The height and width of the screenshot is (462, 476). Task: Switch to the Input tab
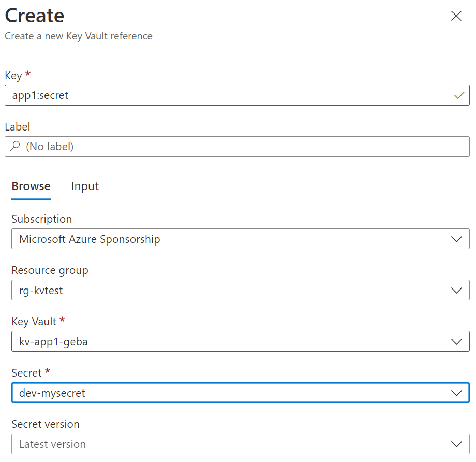(85, 186)
